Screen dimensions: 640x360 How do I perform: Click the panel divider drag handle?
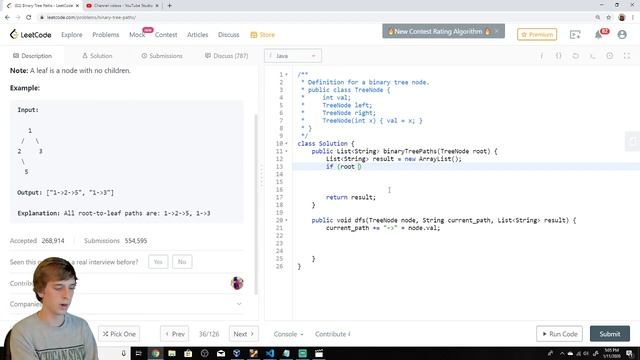[261, 176]
